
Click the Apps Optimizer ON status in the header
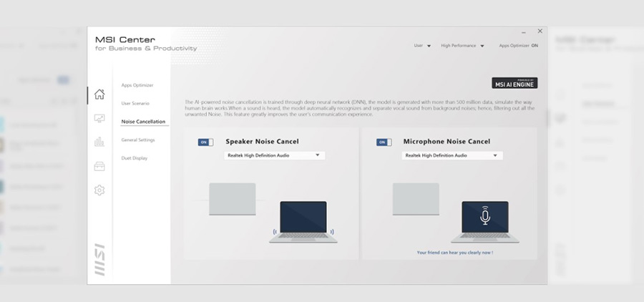tap(518, 46)
